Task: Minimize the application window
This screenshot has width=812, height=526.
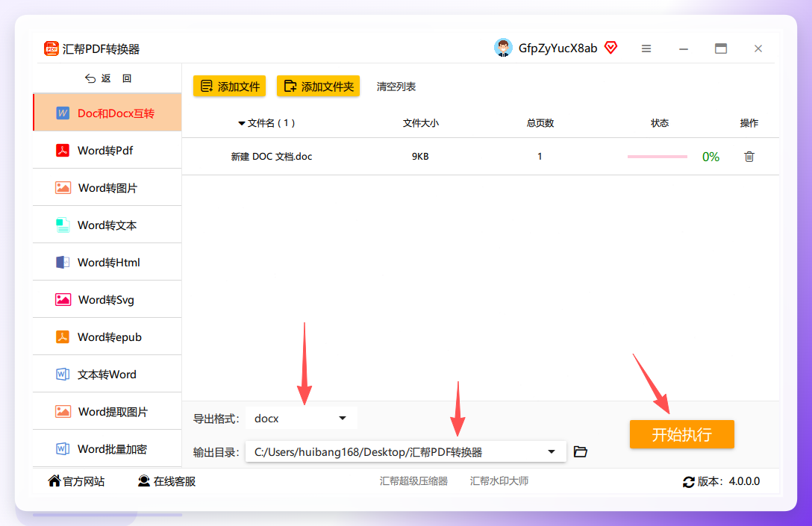Action: tap(684, 48)
